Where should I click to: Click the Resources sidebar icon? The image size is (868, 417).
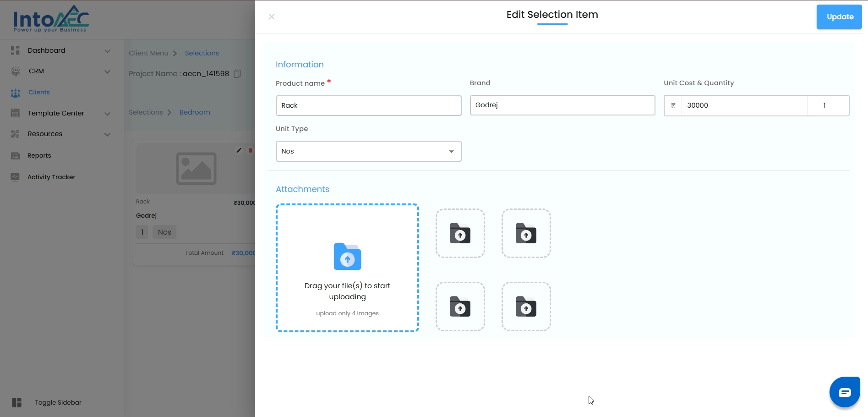click(x=15, y=134)
